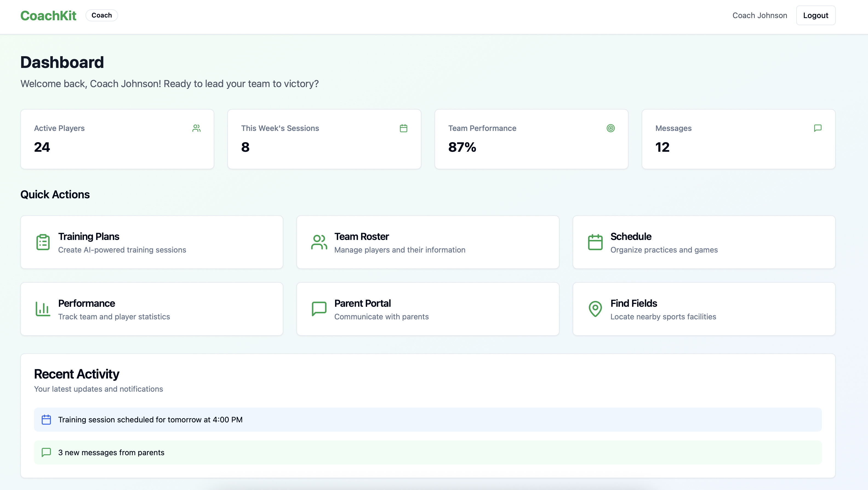868x490 pixels.
Task: Click the calendar icon in This Week's Sessions
Action: pos(403,128)
